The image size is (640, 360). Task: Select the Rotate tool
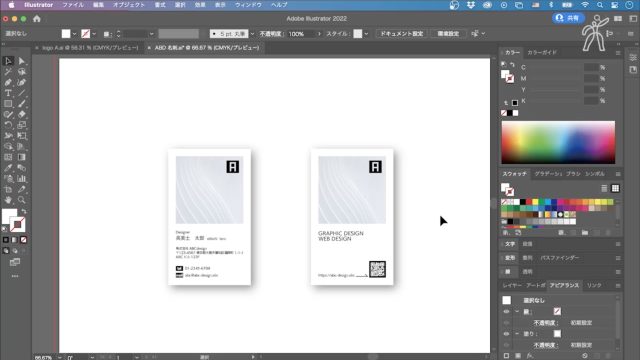coord(8,125)
